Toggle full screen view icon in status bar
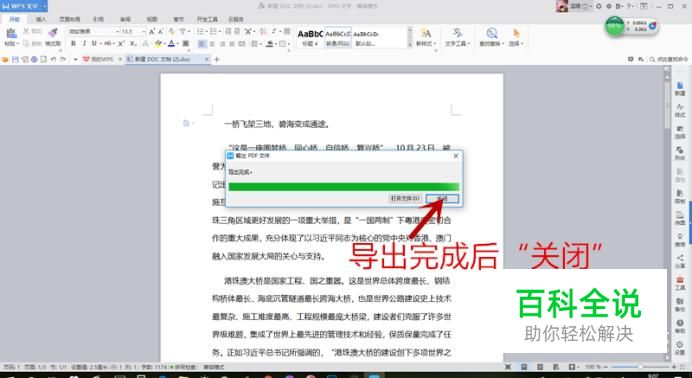The width and height of the screenshot is (692, 378). coord(508,367)
